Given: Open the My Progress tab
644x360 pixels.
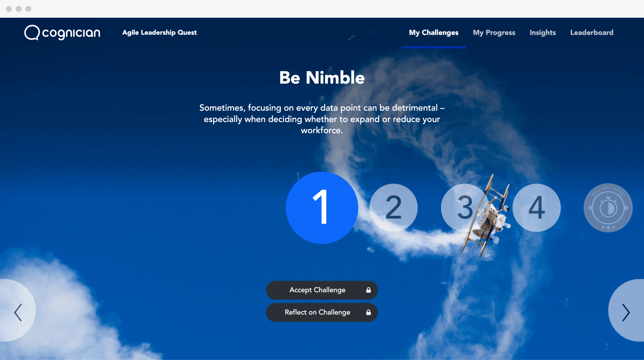Looking at the screenshot, I should click(494, 32).
